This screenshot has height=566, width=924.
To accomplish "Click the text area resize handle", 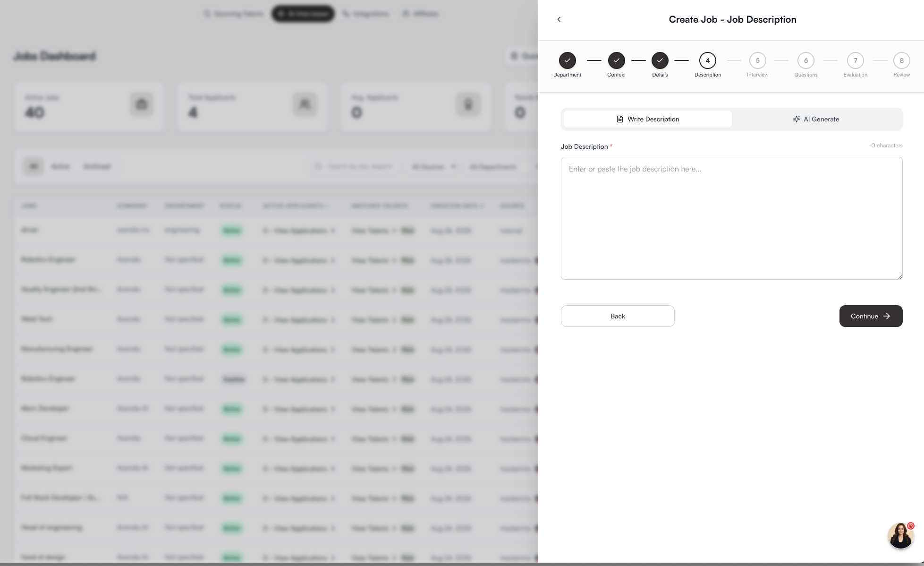I will (900, 277).
